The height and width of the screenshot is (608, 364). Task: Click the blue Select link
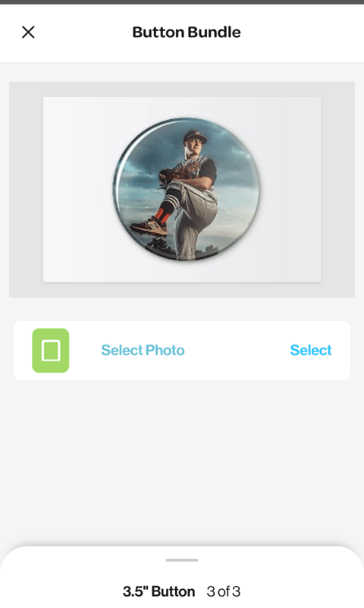(311, 350)
